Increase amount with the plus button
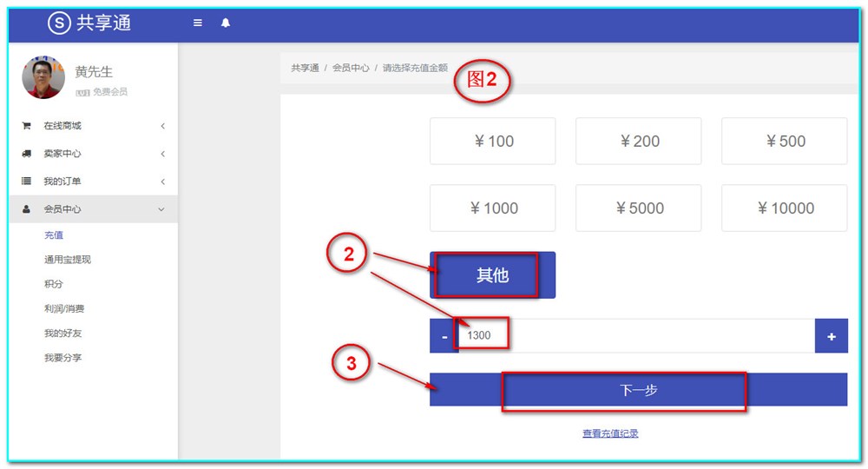 coord(831,336)
